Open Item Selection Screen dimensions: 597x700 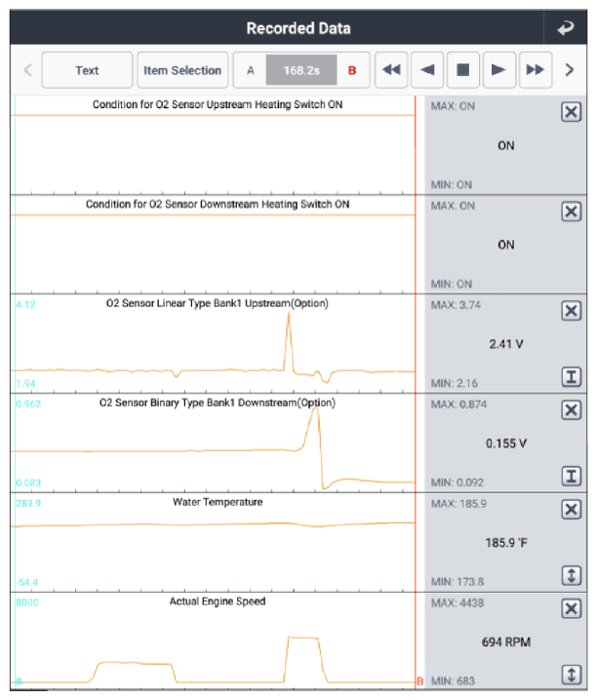click(x=182, y=70)
